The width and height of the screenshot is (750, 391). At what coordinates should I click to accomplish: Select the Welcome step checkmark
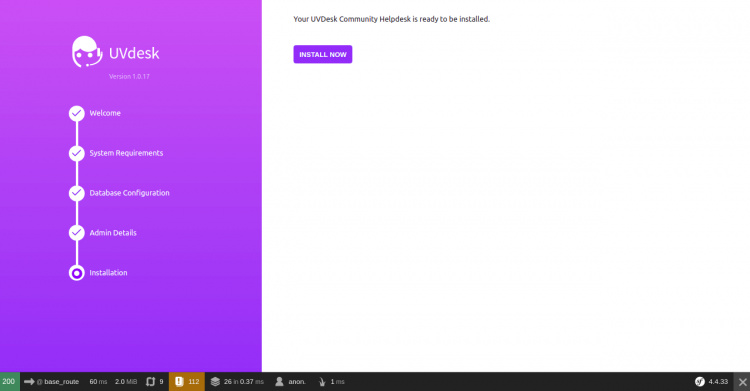(x=77, y=113)
